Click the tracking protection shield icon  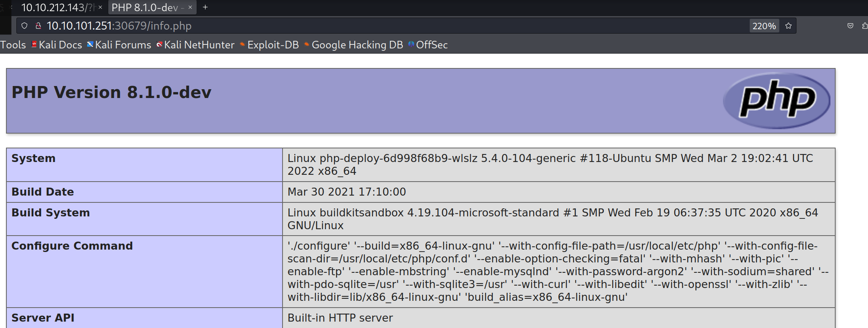[24, 26]
